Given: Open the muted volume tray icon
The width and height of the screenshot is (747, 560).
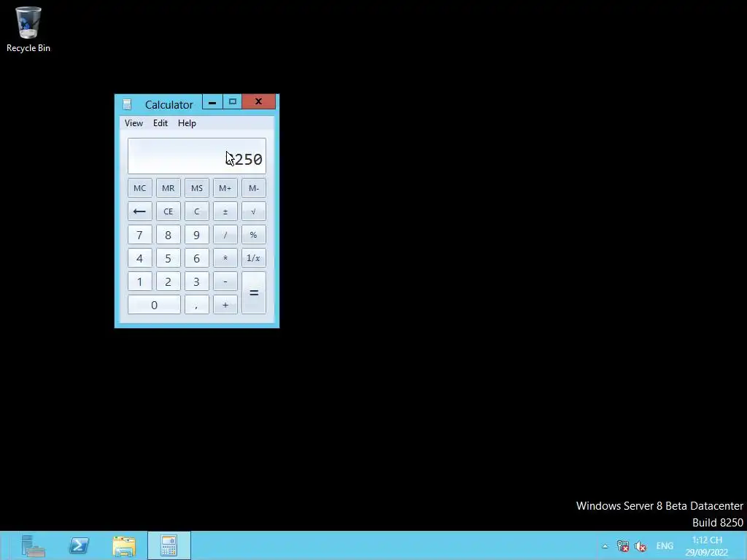Looking at the screenshot, I should tap(640, 546).
